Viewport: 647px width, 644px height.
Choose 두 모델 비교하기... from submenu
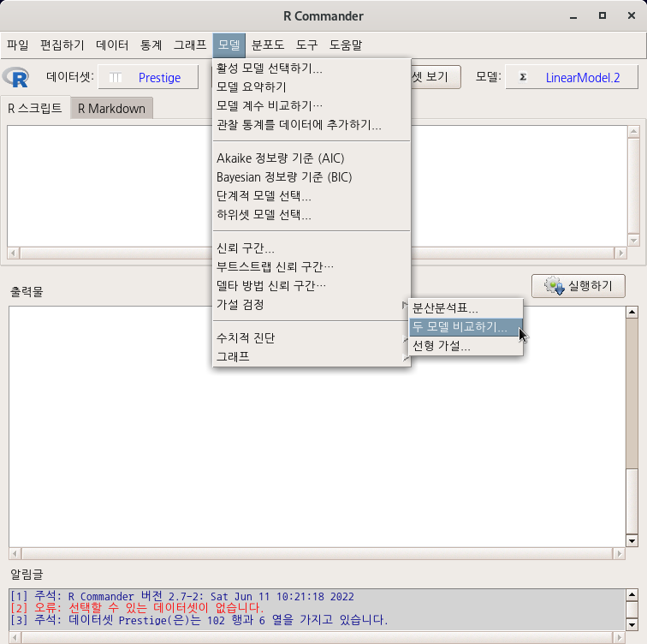[x=466, y=327]
